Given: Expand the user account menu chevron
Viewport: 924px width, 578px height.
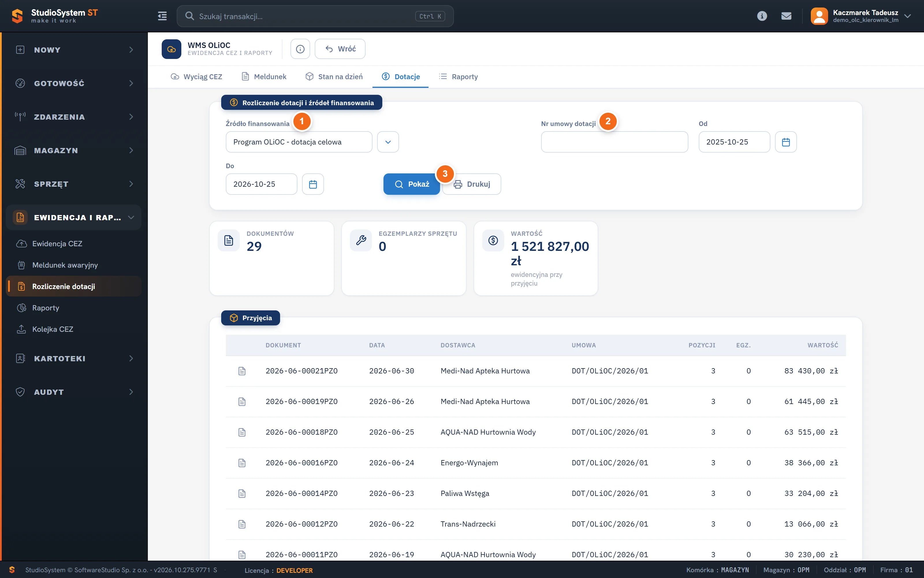Looking at the screenshot, I should click(x=908, y=16).
